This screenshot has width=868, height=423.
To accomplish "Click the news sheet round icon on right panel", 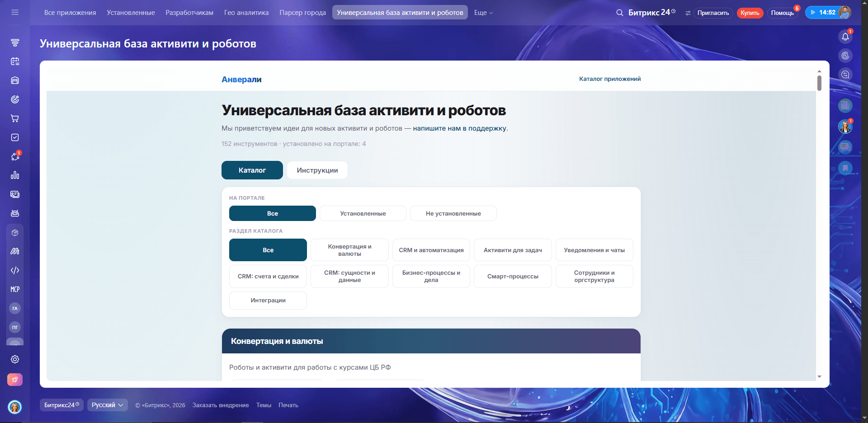I will [845, 106].
